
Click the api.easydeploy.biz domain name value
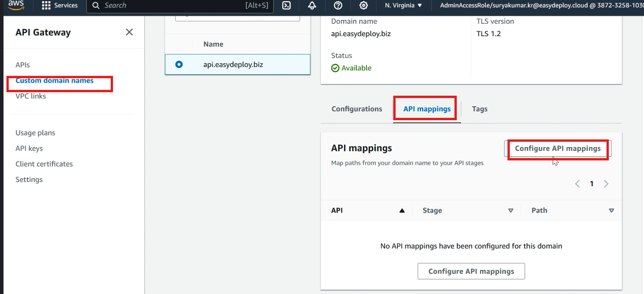tap(361, 34)
